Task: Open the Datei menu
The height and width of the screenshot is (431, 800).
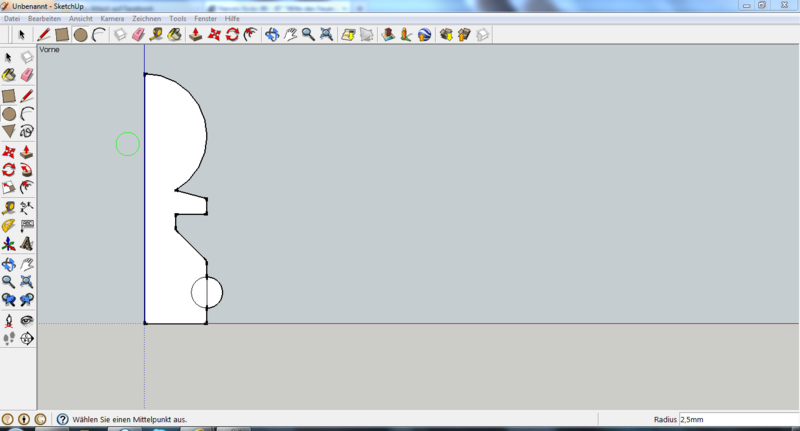Action: (x=12, y=19)
